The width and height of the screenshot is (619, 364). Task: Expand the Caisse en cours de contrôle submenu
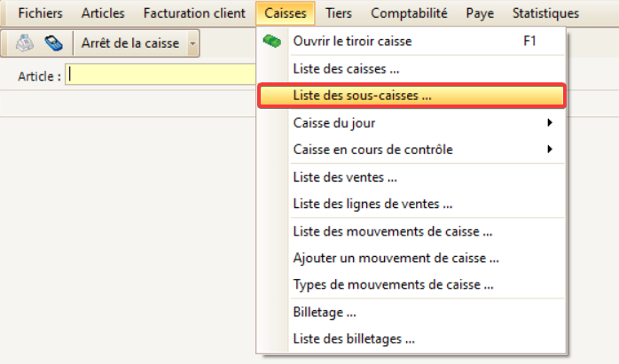pyautogui.click(x=411, y=150)
